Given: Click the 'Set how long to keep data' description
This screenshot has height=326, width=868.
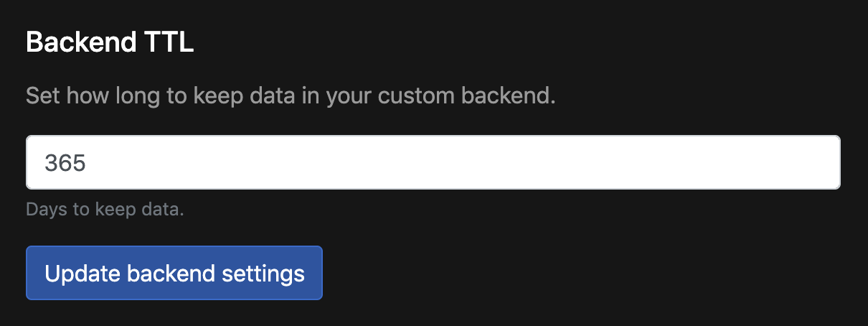Looking at the screenshot, I should [x=291, y=96].
